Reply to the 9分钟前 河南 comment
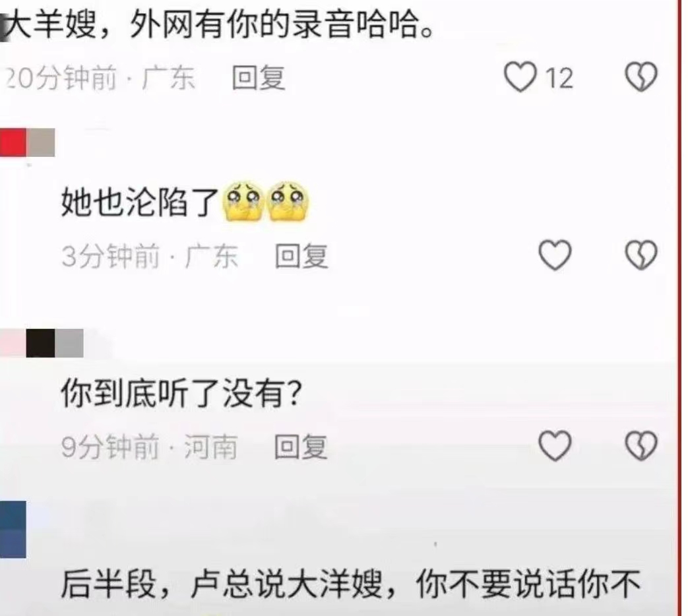688x616 pixels. coord(301,447)
